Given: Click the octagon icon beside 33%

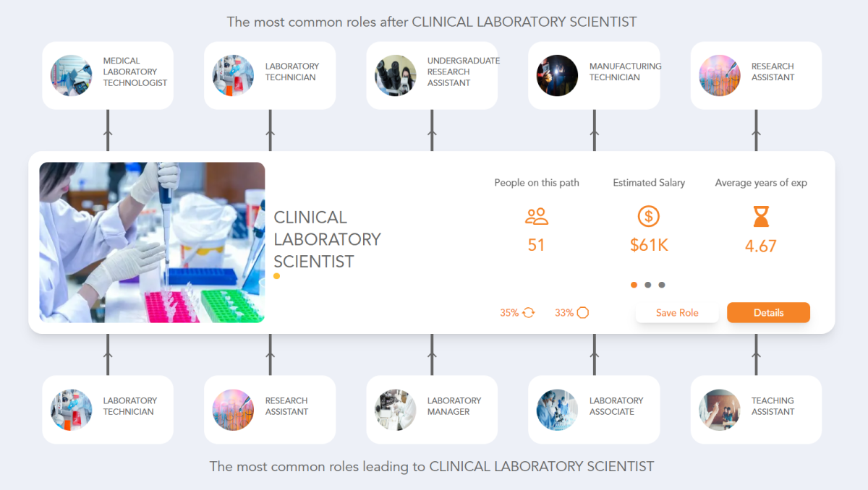Looking at the screenshot, I should pos(583,312).
